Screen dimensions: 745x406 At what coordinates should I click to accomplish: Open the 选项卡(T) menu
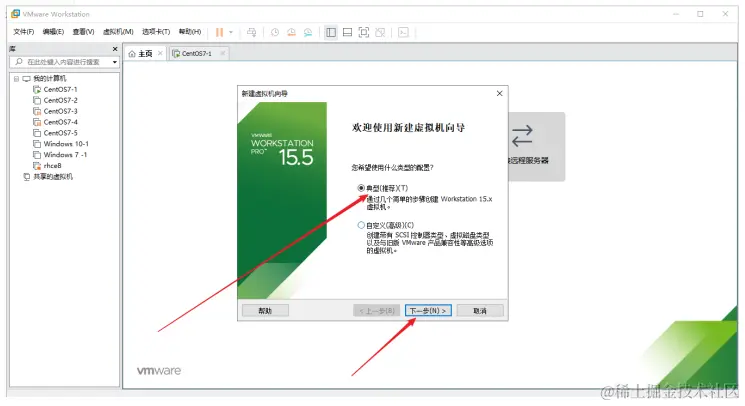tap(156, 32)
